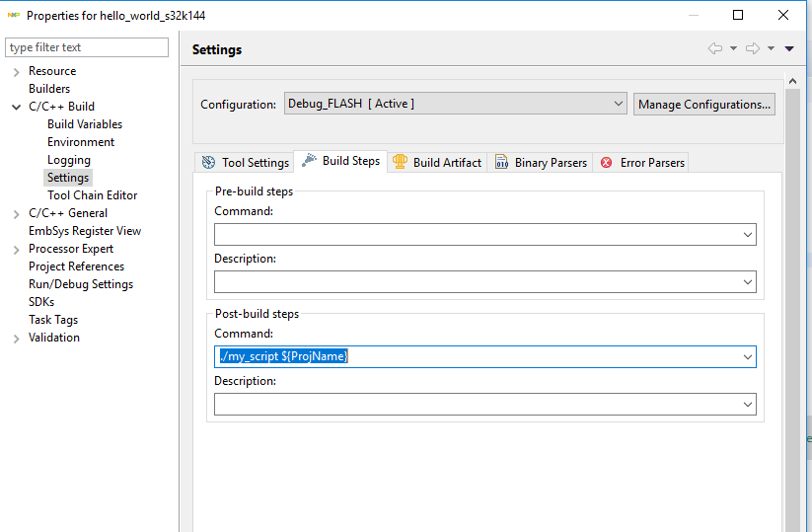Open the Tool Settings tab

[246, 162]
